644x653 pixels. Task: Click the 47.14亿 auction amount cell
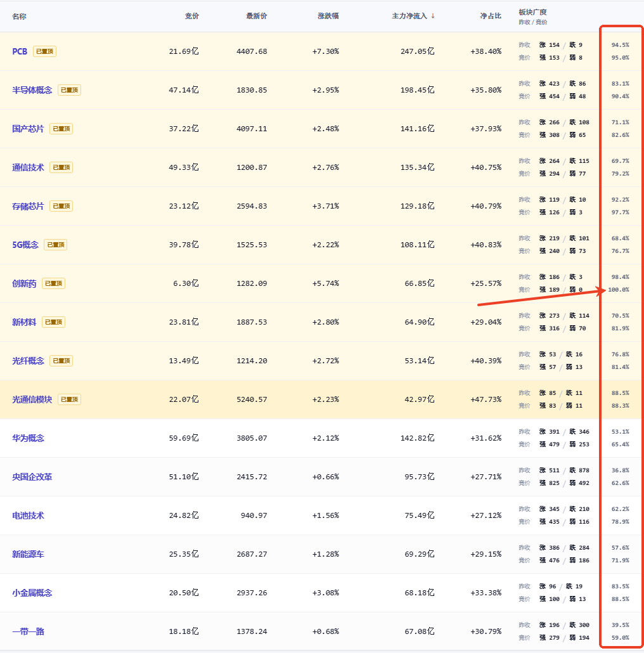pos(184,90)
